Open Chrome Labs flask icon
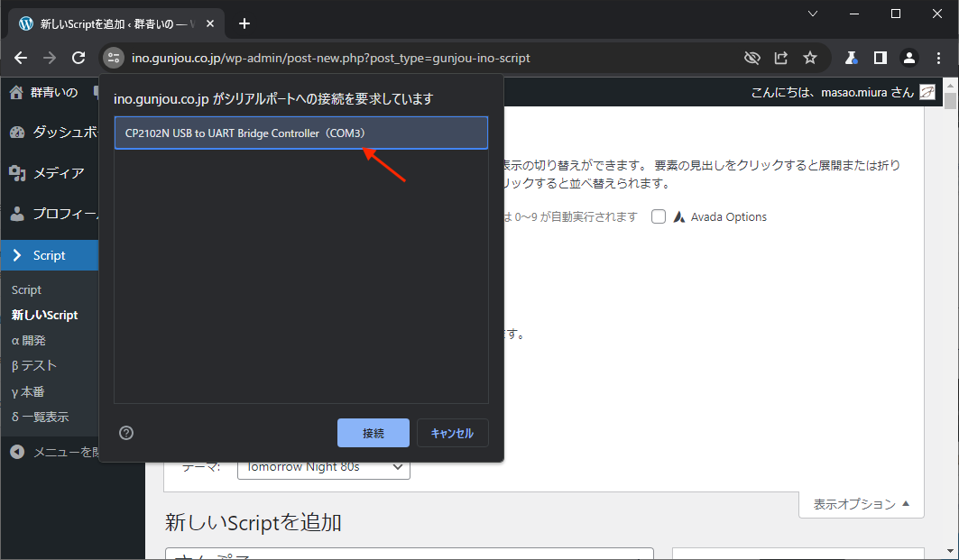 (x=850, y=58)
